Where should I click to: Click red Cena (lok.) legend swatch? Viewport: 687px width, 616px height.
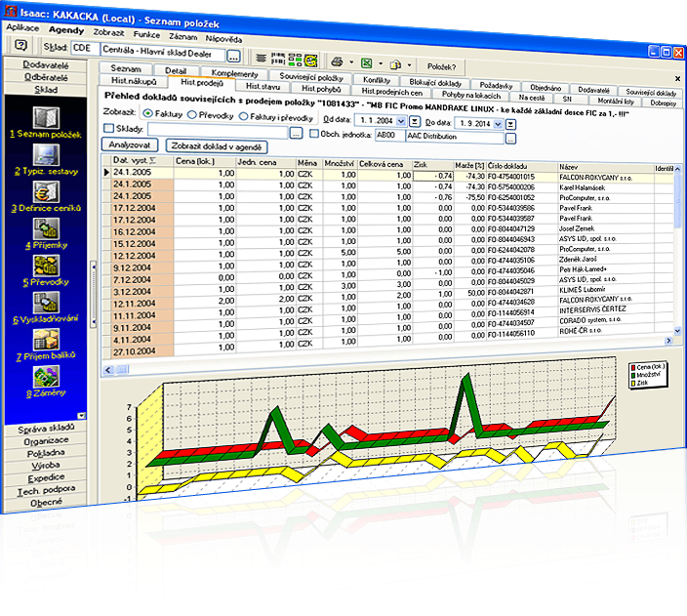(632, 367)
